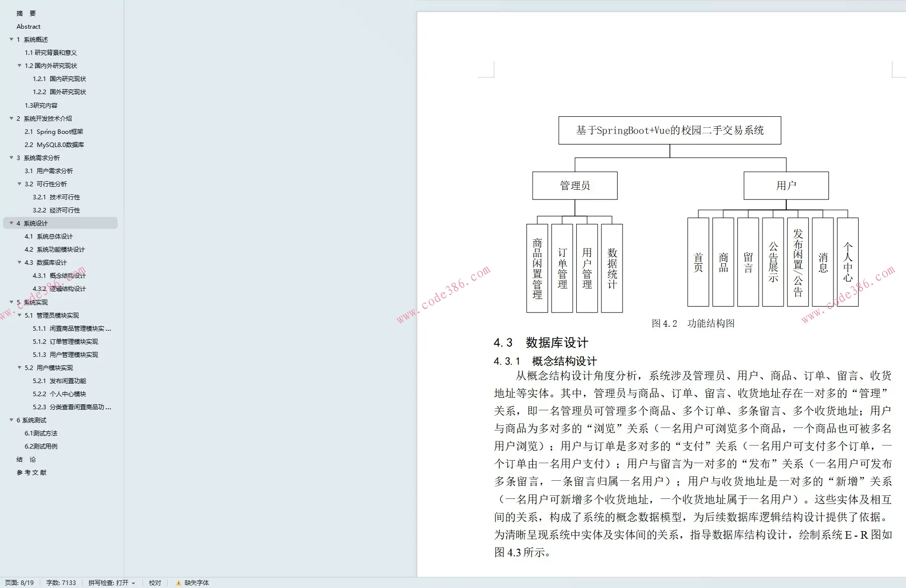Navigate to the "Abstract" heading
Viewport: 906px width, 588px height.
28,26
